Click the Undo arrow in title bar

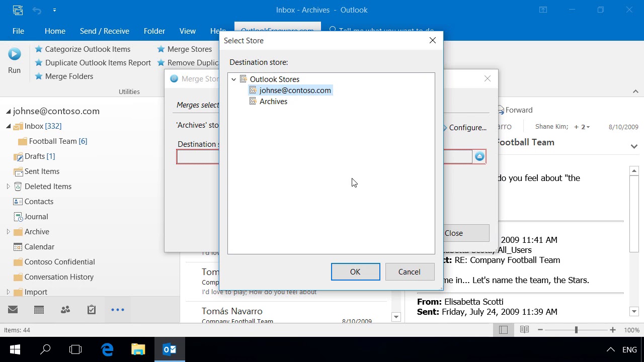[x=37, y=10]
